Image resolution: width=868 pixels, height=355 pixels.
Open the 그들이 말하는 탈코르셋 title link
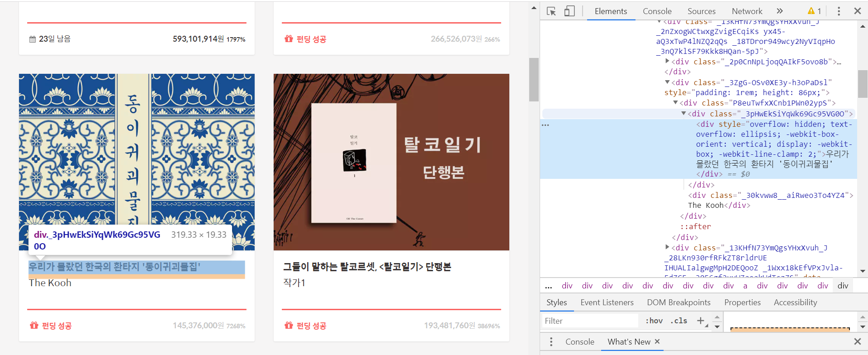coord(367,267)
